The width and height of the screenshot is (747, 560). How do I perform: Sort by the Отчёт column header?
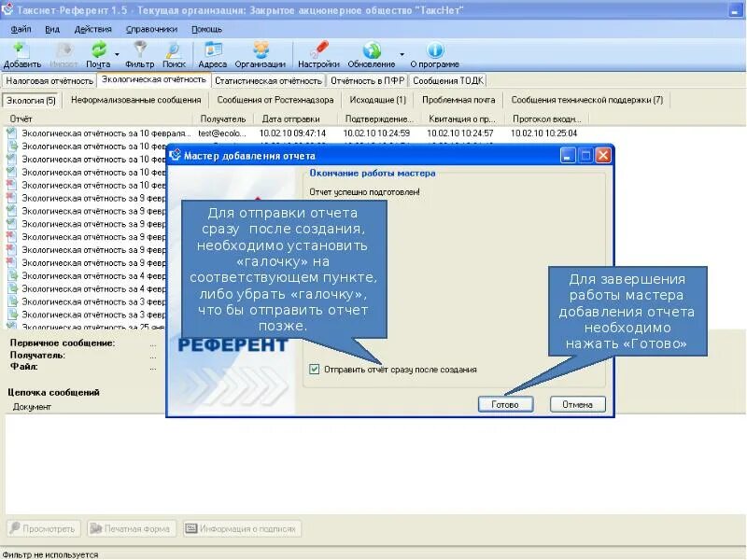coord(99,119)
